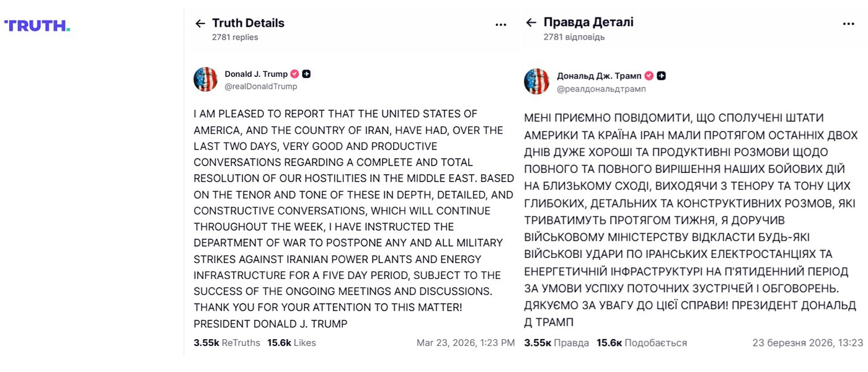Image resolution: width=868 pixels, height=372 pixels.
Task: View the 3.55k ReTruths list
Action: pos(227,342)
